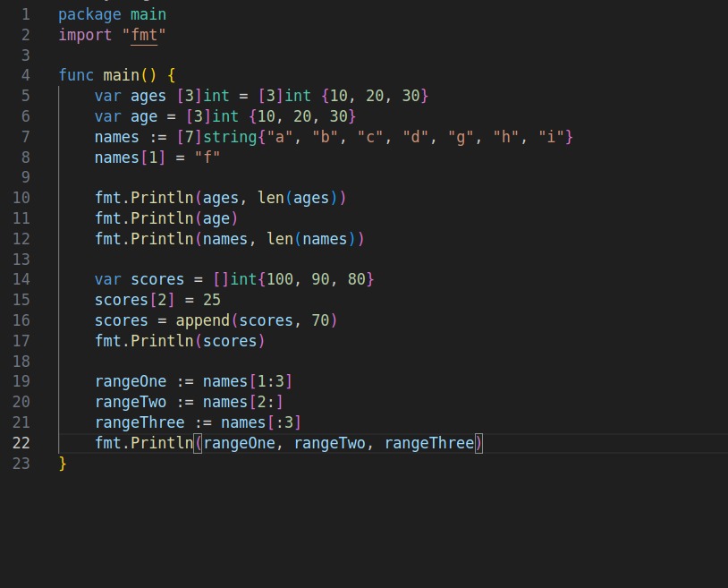Click the closing brace on line 23
Viewport: 728px width, 588px height.
tap(63, 463)
